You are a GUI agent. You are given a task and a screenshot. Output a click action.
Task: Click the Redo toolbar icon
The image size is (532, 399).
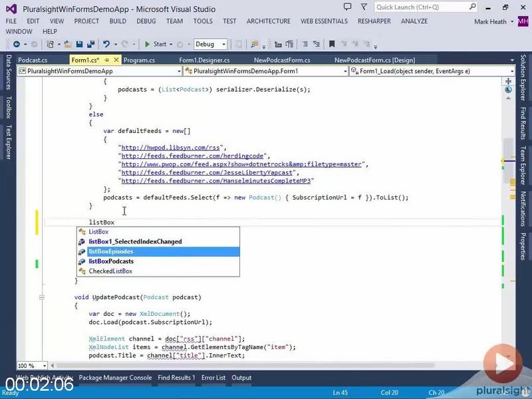(124, 44)
